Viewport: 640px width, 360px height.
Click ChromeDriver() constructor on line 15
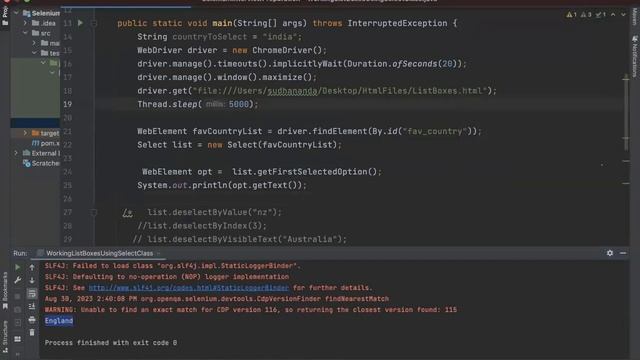coord(287,50)
